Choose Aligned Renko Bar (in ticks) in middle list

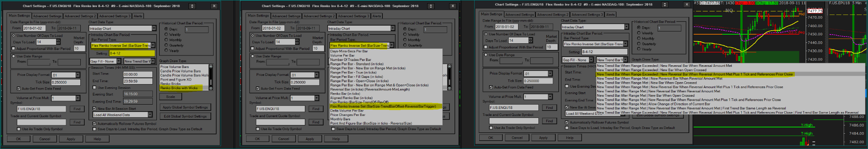[x=386, y=98]
